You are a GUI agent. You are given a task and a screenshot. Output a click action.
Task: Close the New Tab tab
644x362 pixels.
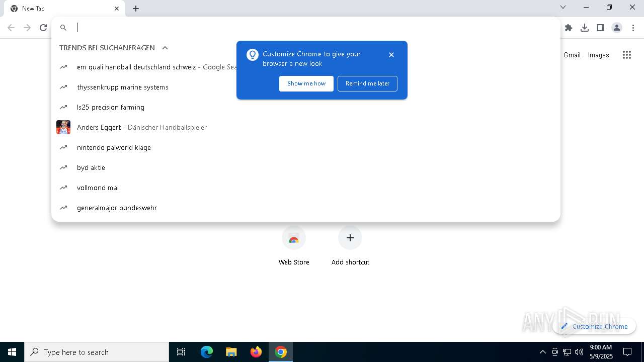pos(117,9)
